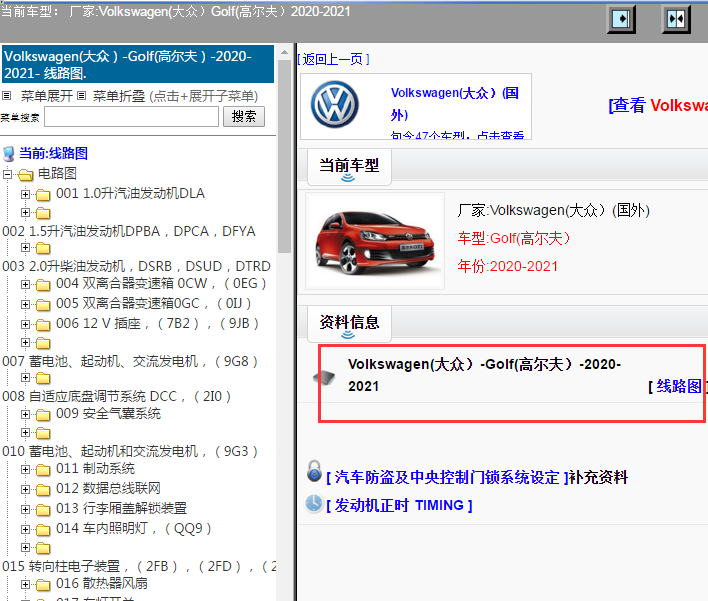708x601 pixels.
Task: Click folder icon of 004 双离合器变速箱 0CW
Action: 43,284
